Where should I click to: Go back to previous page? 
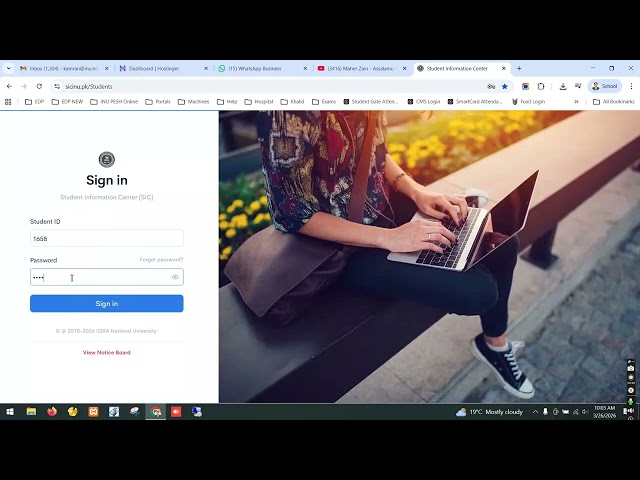click(9, 87)
